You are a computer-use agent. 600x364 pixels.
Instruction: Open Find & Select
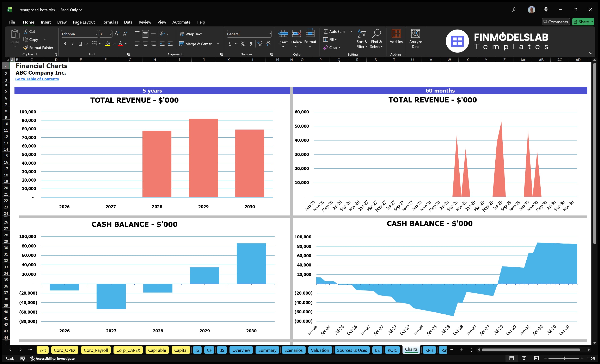coord(376,39)
